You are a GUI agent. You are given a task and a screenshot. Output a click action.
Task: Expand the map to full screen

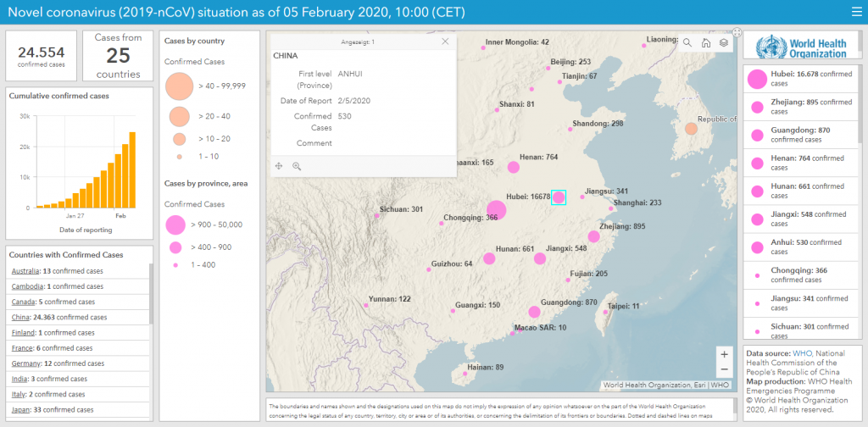tap(737, 33)
